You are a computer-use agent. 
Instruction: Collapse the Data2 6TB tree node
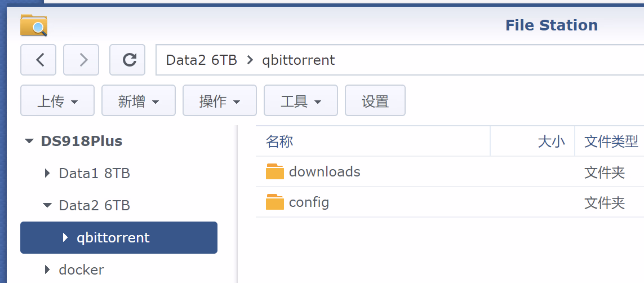47,206
